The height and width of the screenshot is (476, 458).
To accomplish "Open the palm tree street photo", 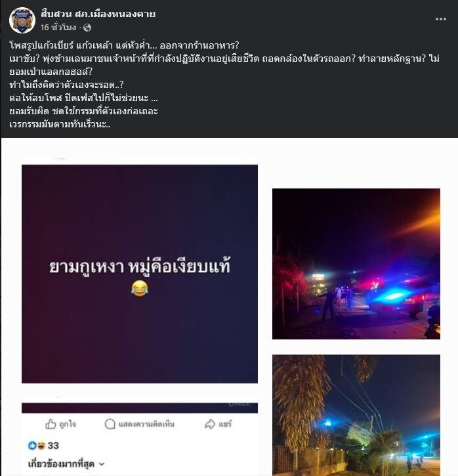I will coord(356,415).
